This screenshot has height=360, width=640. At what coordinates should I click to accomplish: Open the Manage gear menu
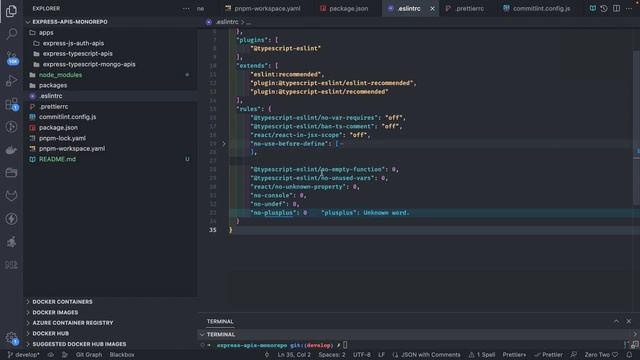click(x=11, y=338)
